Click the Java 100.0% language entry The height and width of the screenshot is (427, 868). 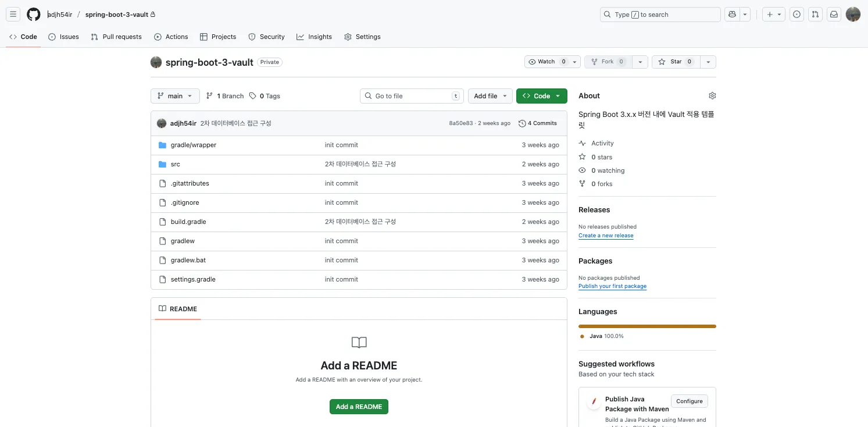point(602,336)
